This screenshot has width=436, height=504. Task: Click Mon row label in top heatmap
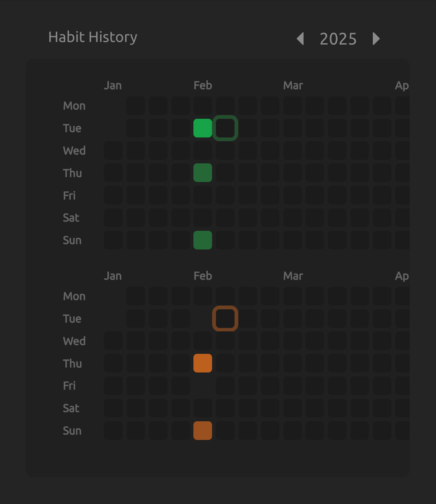[x=74, y=106]
